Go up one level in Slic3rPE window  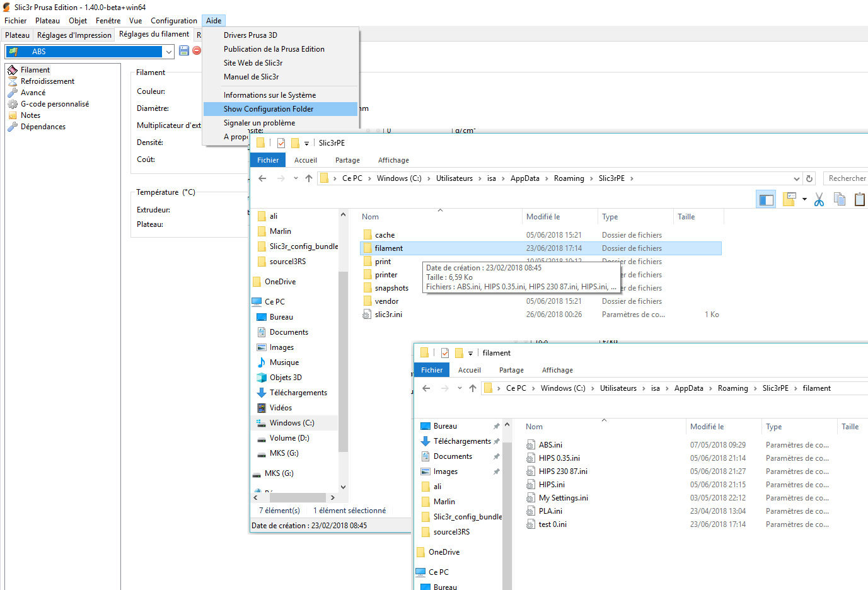coord(309,178)
